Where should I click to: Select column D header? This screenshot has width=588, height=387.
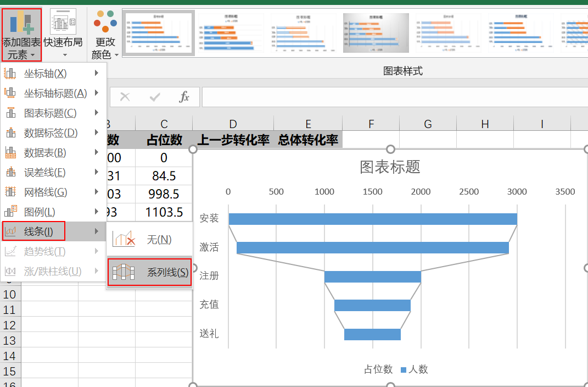(233, 124)
